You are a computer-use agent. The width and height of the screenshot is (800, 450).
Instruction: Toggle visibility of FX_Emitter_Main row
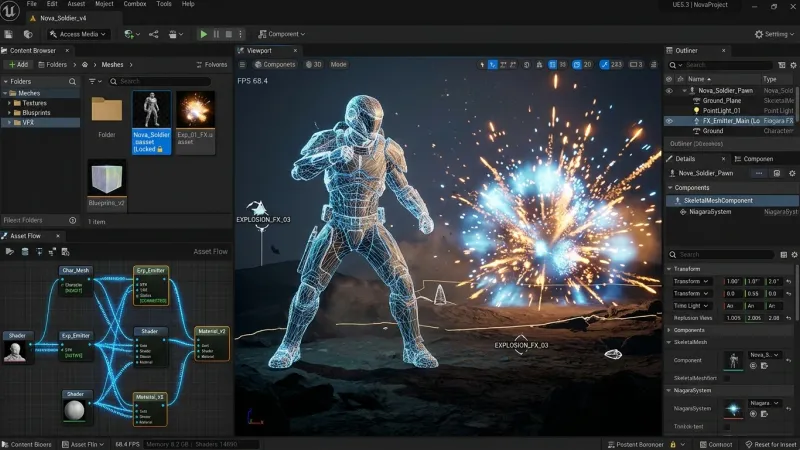(669, 121)
